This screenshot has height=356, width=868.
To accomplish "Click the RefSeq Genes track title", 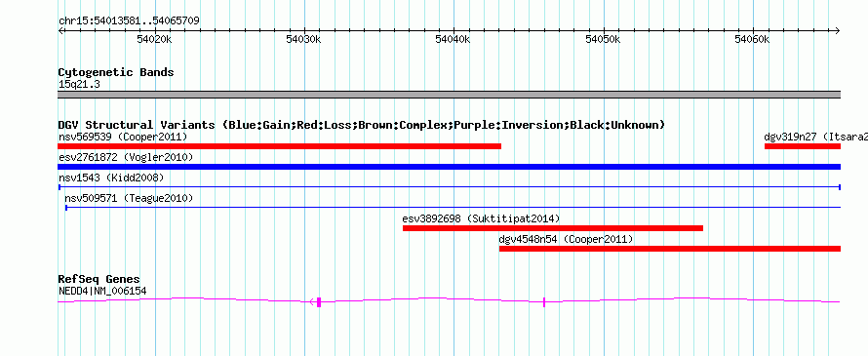I will pyautogui.click(x=99, y=279).
